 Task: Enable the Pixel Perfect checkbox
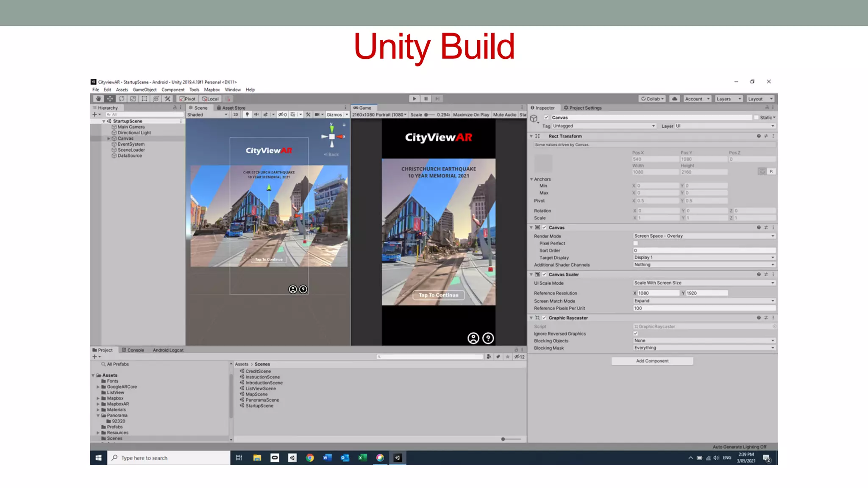(x=635, y=243)
